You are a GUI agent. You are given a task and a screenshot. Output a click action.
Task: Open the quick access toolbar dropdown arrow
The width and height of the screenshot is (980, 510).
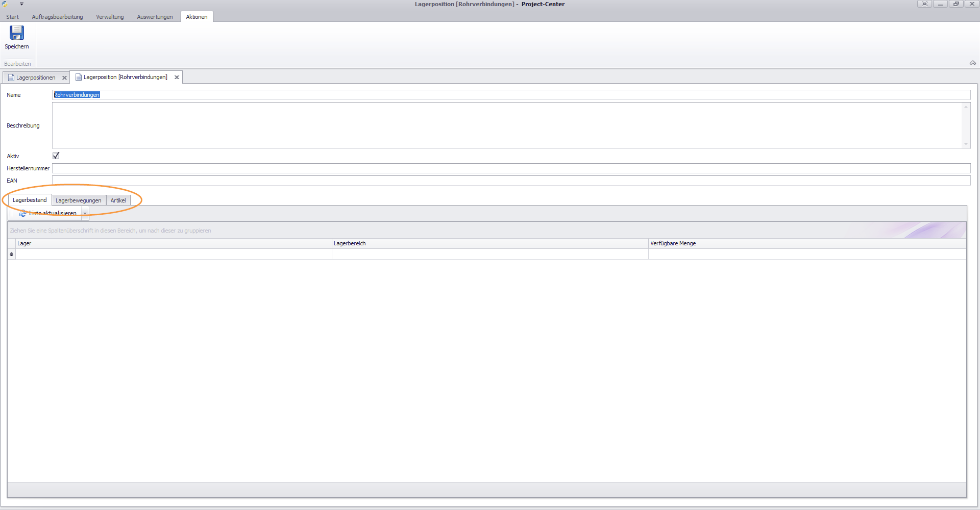click(x=21, y=4)
